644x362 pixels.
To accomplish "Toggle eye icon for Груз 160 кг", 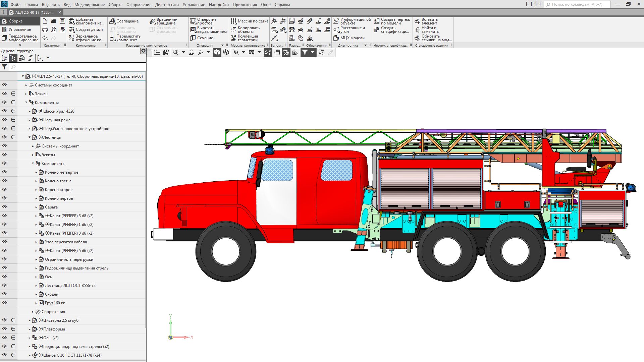I will tap(4, 303).
